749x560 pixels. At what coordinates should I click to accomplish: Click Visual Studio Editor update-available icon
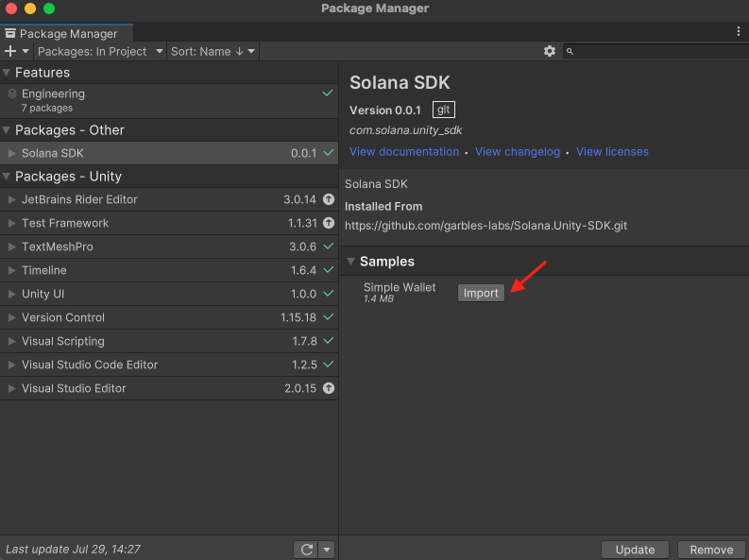pyautogui.click(x=329, y=388)
